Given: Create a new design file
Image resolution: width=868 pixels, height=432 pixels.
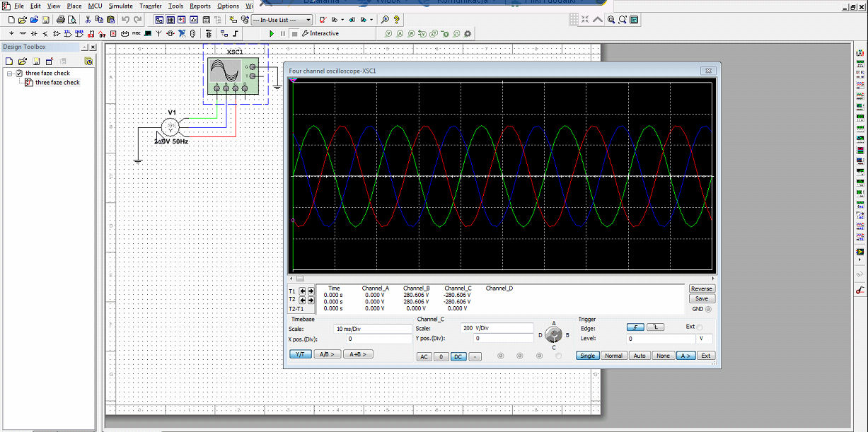Looking at the screenshot, I should pyautogui.click(x=11, y=20).
